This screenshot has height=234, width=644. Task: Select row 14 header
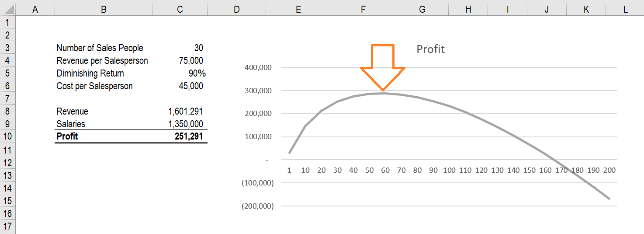[x=8, y=188]
